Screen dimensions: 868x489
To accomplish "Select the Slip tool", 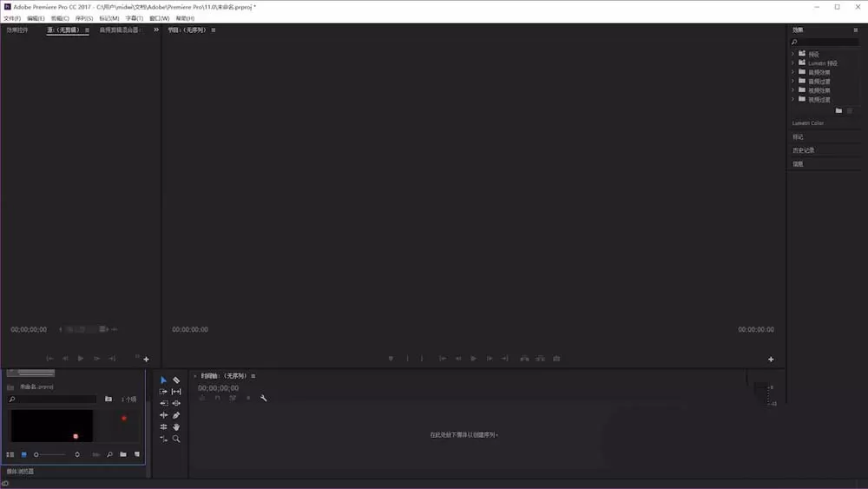I will (176, 392).
